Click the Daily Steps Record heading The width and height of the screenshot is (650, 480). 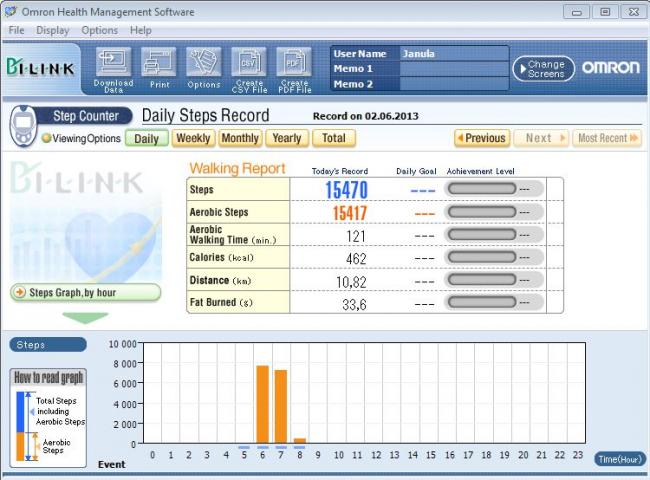(206, 115)
